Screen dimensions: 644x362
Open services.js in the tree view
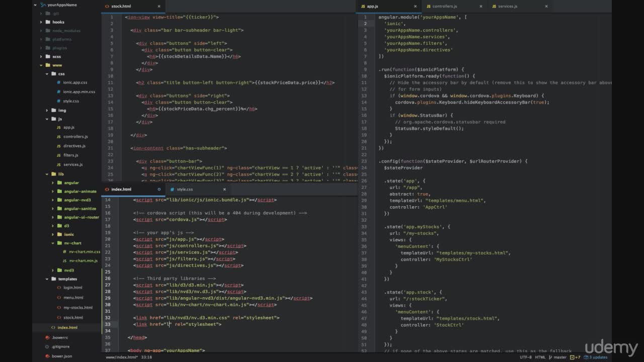click(73, 164)
